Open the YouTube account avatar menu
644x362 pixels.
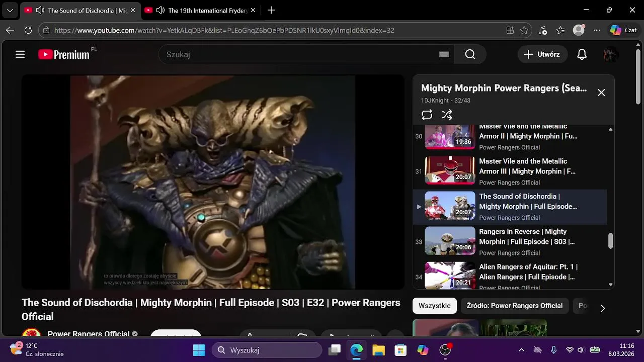[x=611, y=54]
